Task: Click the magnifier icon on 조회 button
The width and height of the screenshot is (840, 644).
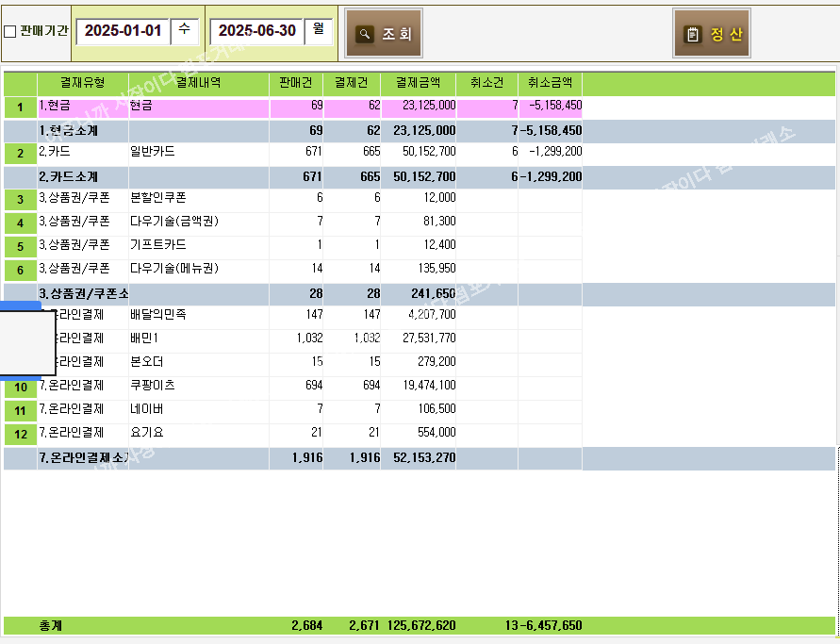Action: (x=365, y=34)
